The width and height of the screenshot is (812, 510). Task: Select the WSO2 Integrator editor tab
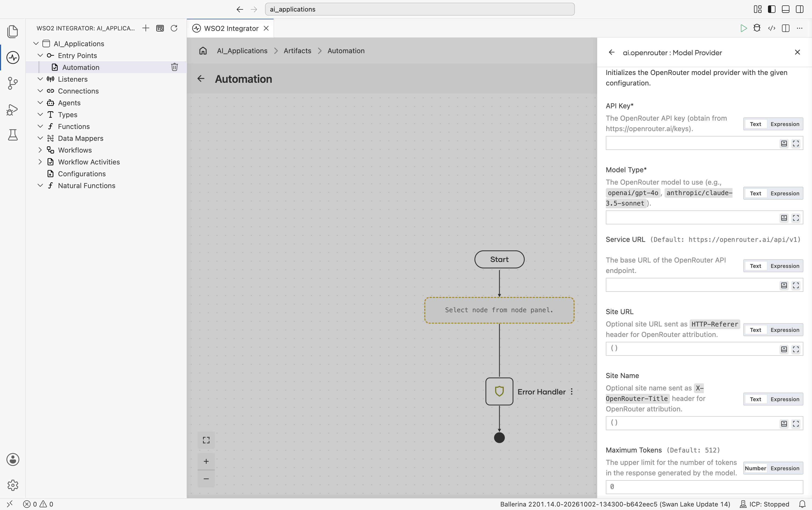[231, 28]
